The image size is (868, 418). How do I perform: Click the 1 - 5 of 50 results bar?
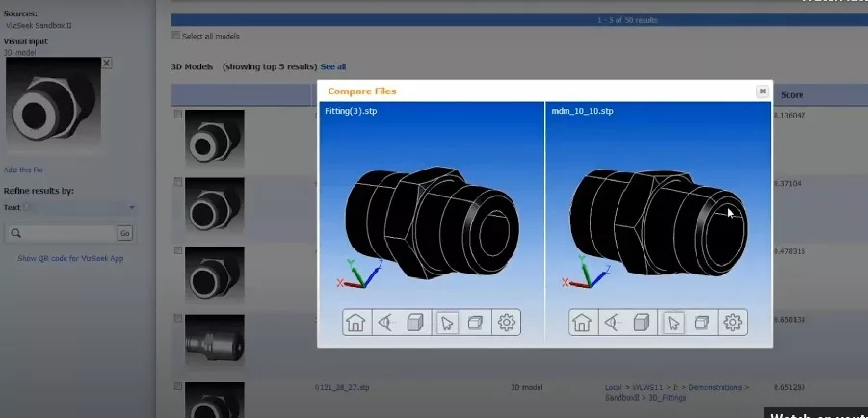tap(519, 20)
